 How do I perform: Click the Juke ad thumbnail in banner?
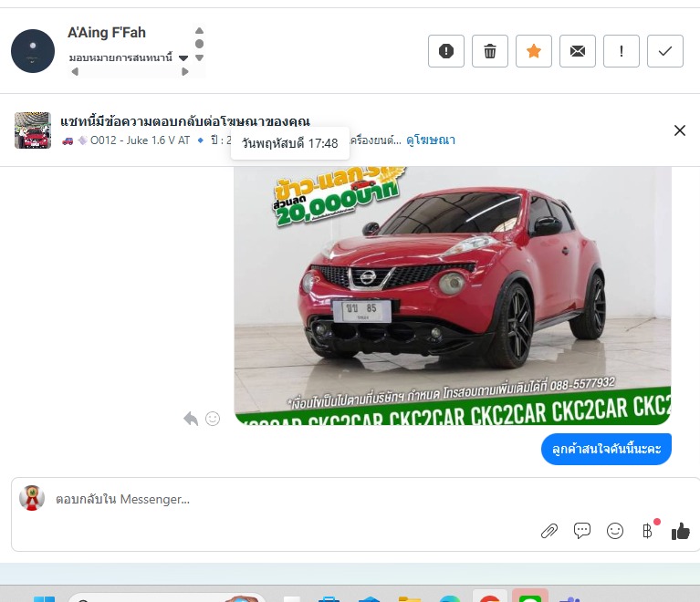point(33,130)
